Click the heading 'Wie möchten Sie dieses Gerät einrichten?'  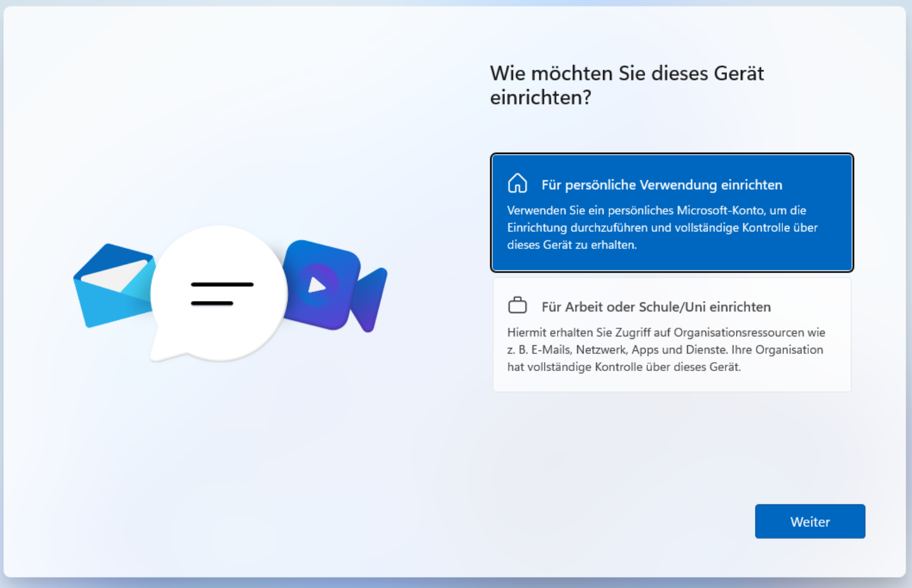pos(627,85)
